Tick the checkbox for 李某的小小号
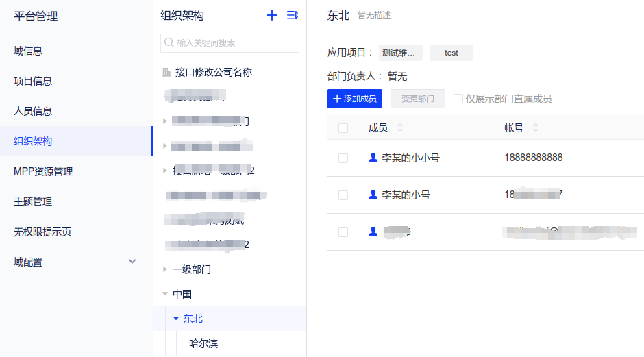This screenshot has width=644, height=357. [x=343, y=158]
